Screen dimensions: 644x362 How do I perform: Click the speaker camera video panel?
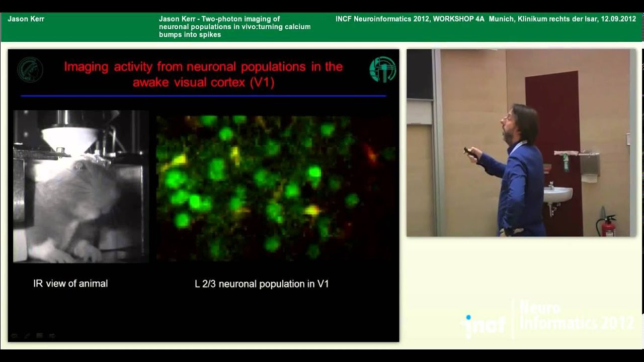521,143
